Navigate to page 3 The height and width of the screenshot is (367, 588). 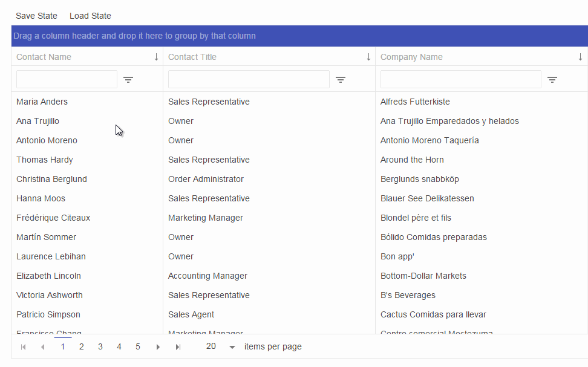click(x=100, y=346)
